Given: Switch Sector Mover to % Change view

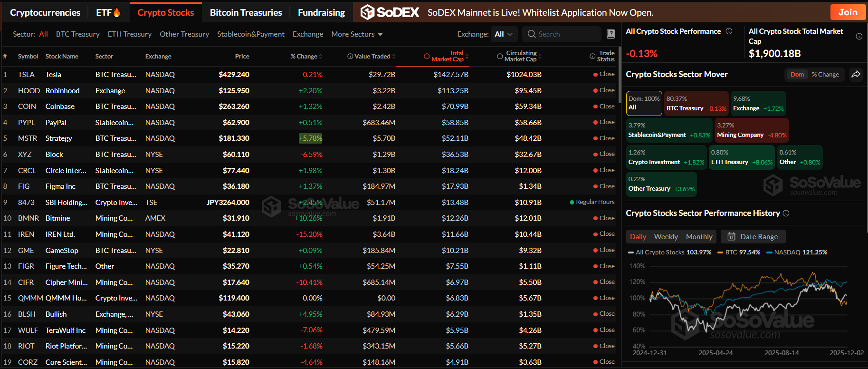Looking at the screenshot, I should pyautogui.click(x=825, y=75).
